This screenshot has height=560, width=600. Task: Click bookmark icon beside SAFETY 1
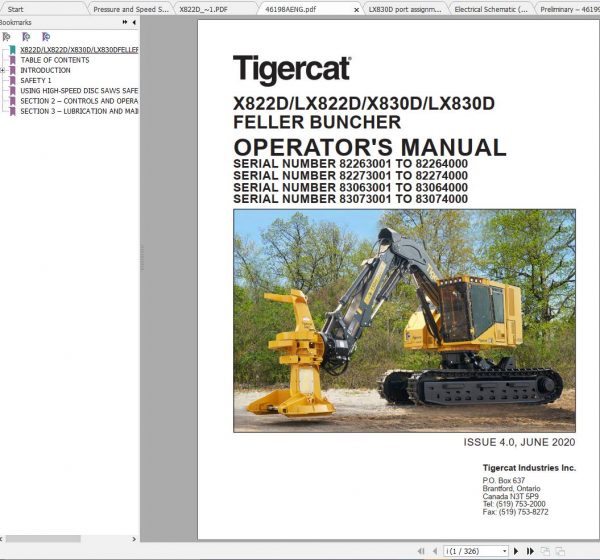13,80
